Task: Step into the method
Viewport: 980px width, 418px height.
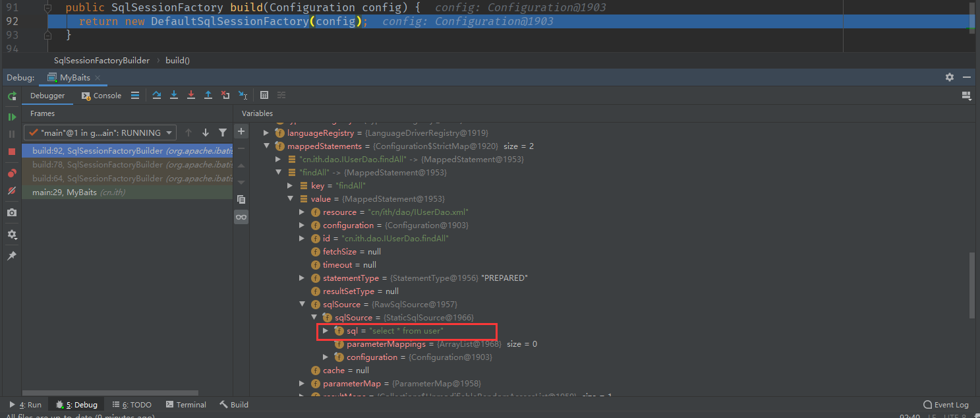Action: (x=174, y=96)
